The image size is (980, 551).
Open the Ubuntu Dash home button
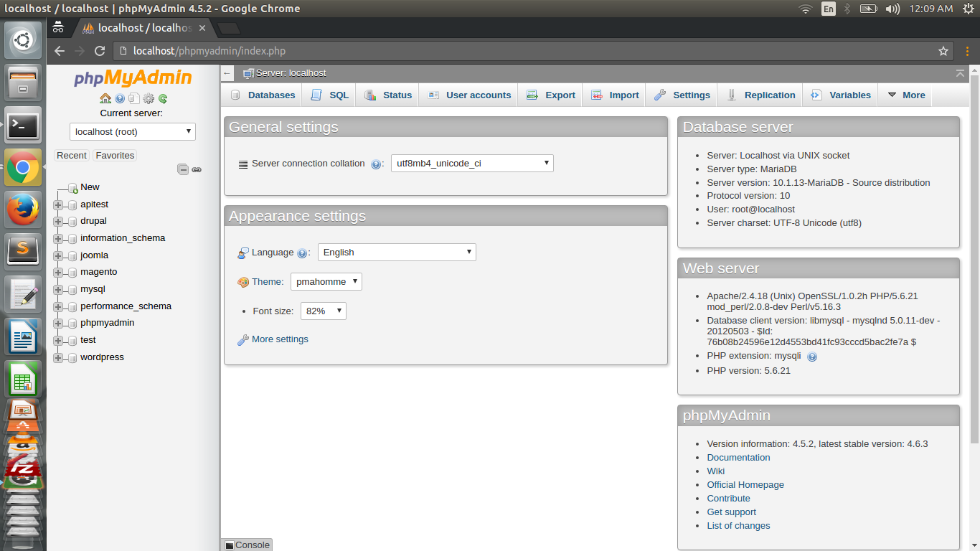pyautogui.click(x=24, y=41)
